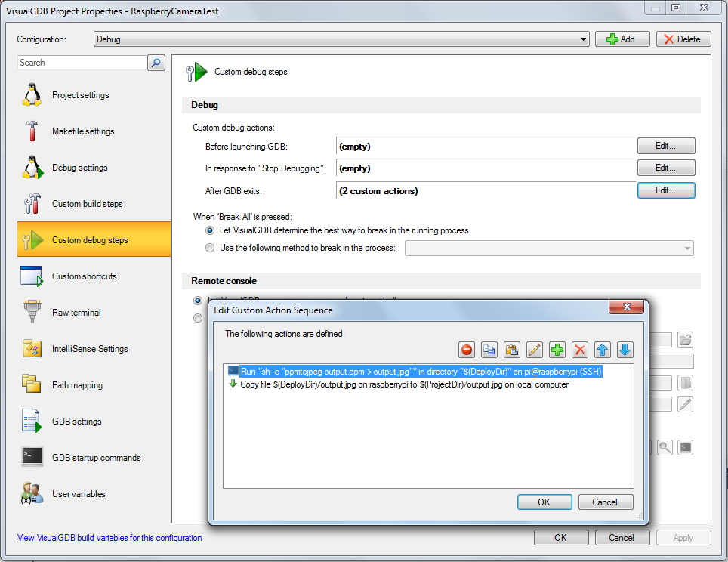Delete the current configuration
The image size is (728, 562).
(683, 39)
